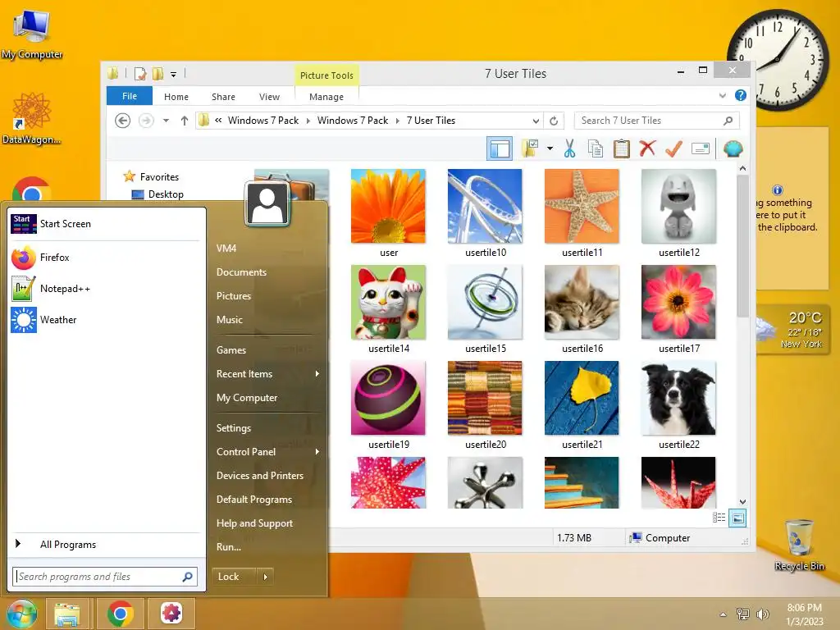Launch Notepad++ from the Start menu
This screenshot has width=840, height=630.
[x=106, y=289]
